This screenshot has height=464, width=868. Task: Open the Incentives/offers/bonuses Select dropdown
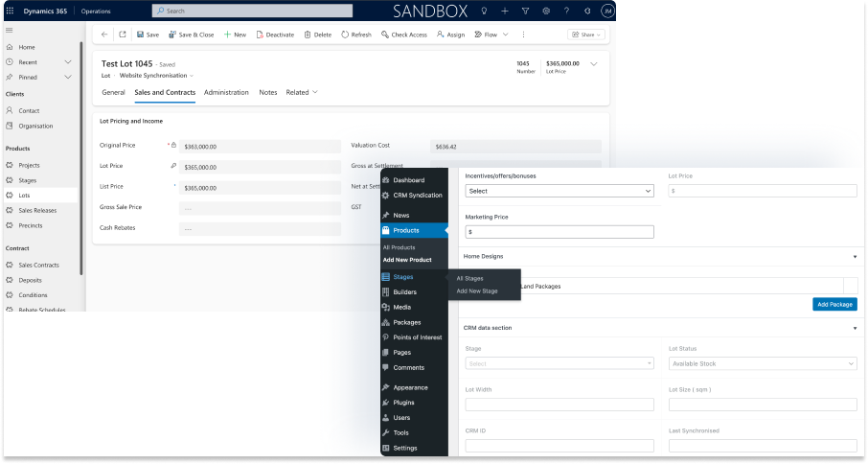pos(560,191)
